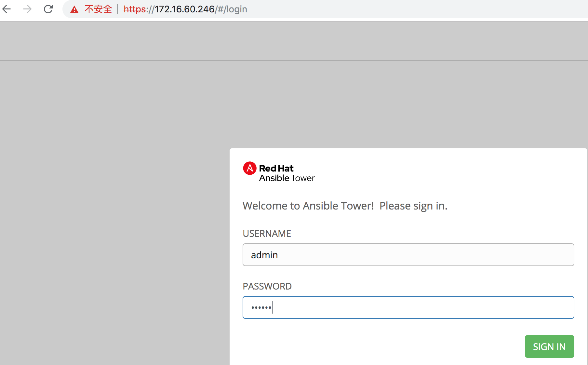
Task: Click the 'Welcome to Ansible Tower!' text
Action: (x=308, y=206)
